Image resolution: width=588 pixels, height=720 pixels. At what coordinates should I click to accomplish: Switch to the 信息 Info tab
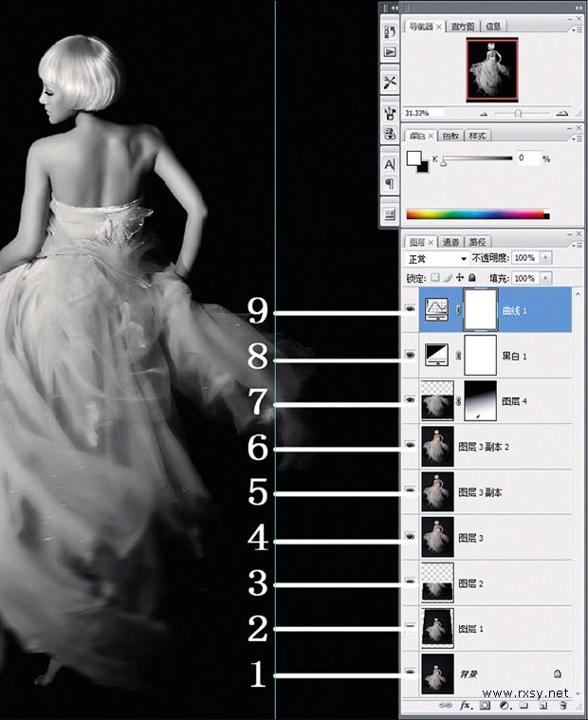click(x=493, y=27)
